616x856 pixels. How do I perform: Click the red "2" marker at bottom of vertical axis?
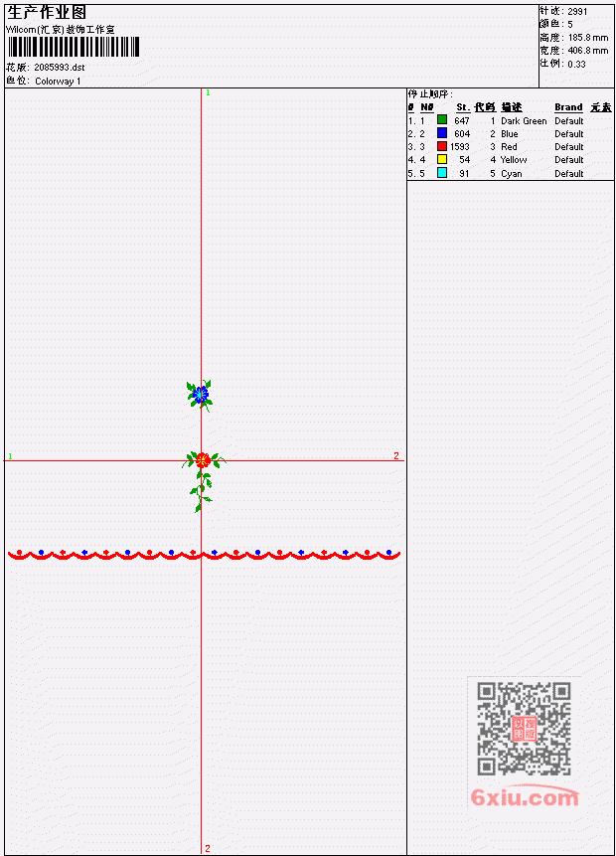point(208,848)
